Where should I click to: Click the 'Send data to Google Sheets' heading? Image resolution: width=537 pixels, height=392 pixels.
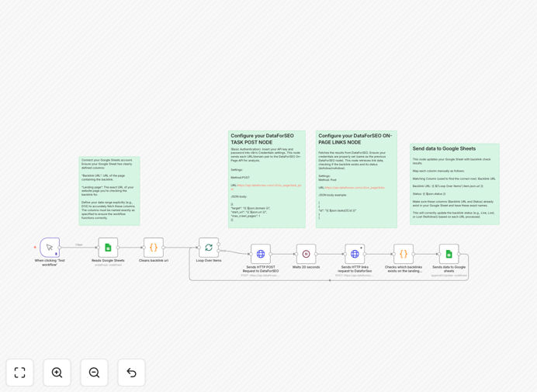tap(444, 149)
